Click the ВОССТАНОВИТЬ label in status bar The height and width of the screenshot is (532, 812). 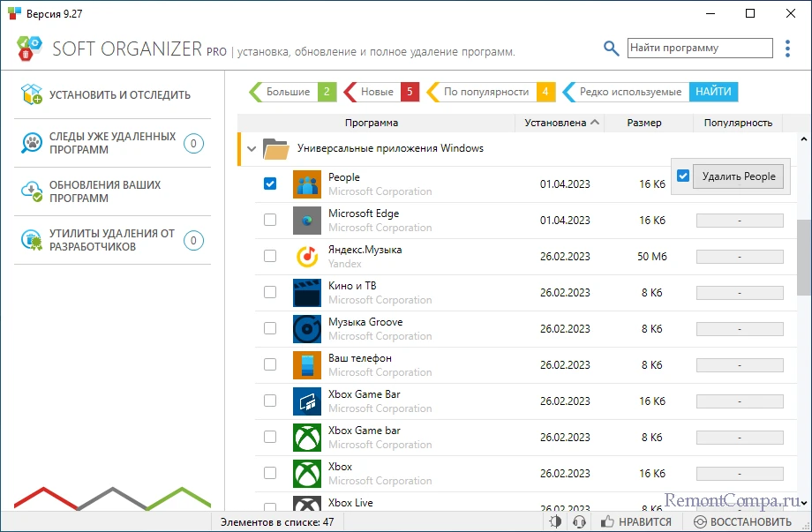(x=751, y=522)
